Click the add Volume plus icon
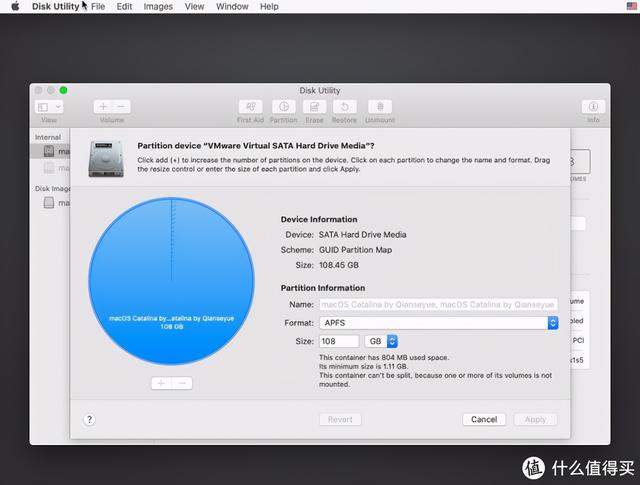The height and width of the screenshot is (485, 640). pyautogui.click(x=103, y=107)
